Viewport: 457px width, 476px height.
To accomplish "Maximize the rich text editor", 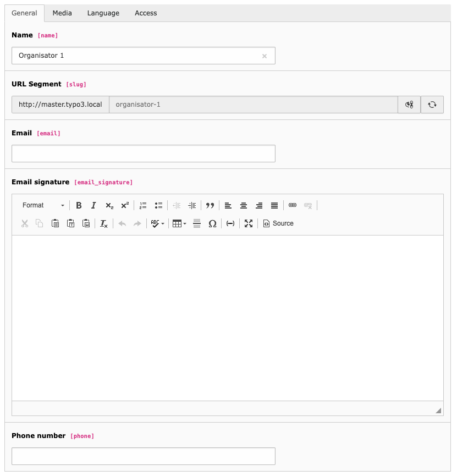I will click(x=249, y=224).
